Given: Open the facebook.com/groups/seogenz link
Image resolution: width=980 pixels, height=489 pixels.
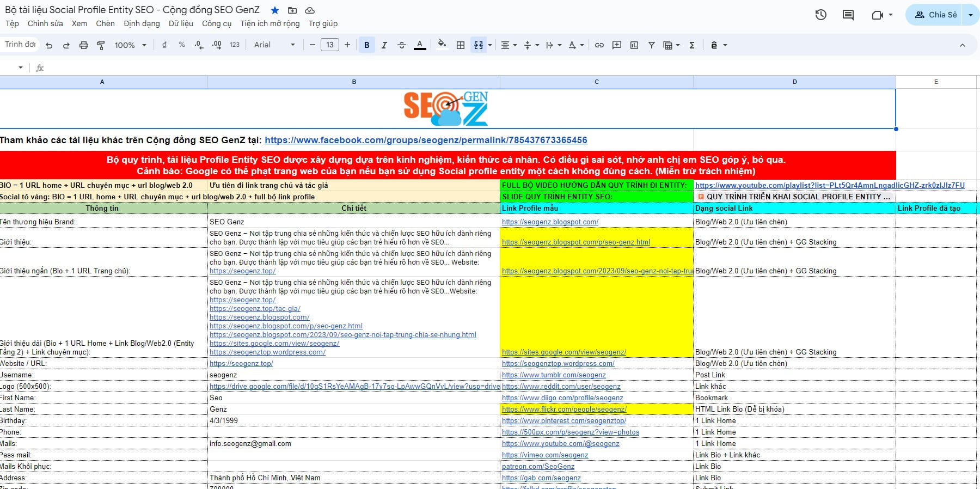Looking at the screenshot, I should (426, 140).
